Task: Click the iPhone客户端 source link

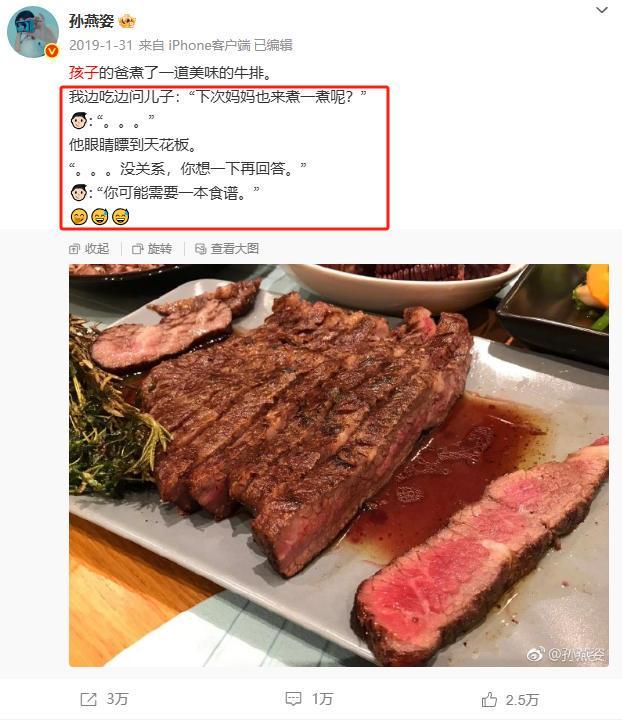Action: pyautogui.click(x=209, y=45)
